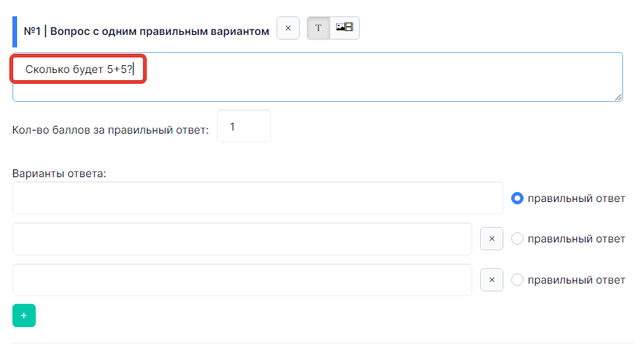Mark third answer as correct
Viewport: 644px width, 345px height.
(x=517, y=280)
